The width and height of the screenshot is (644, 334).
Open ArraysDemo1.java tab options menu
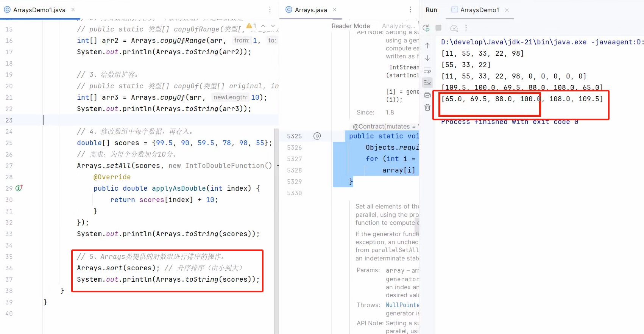(270, 9)
